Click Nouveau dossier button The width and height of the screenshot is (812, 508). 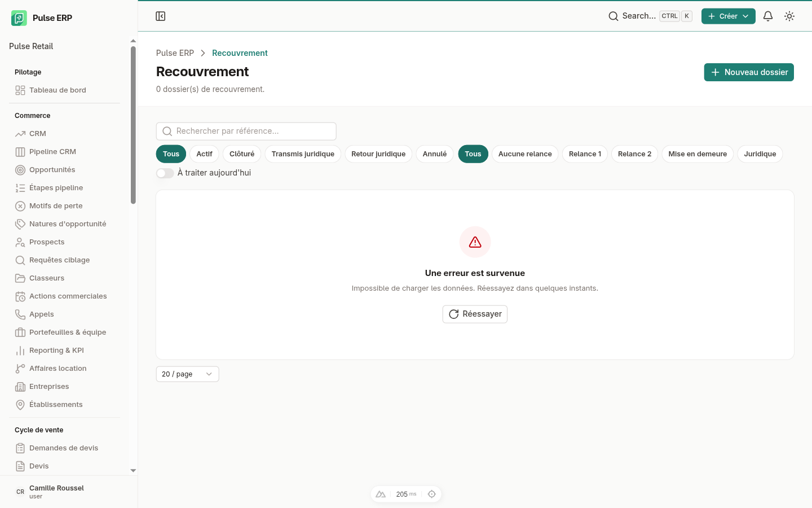(749, 72)
